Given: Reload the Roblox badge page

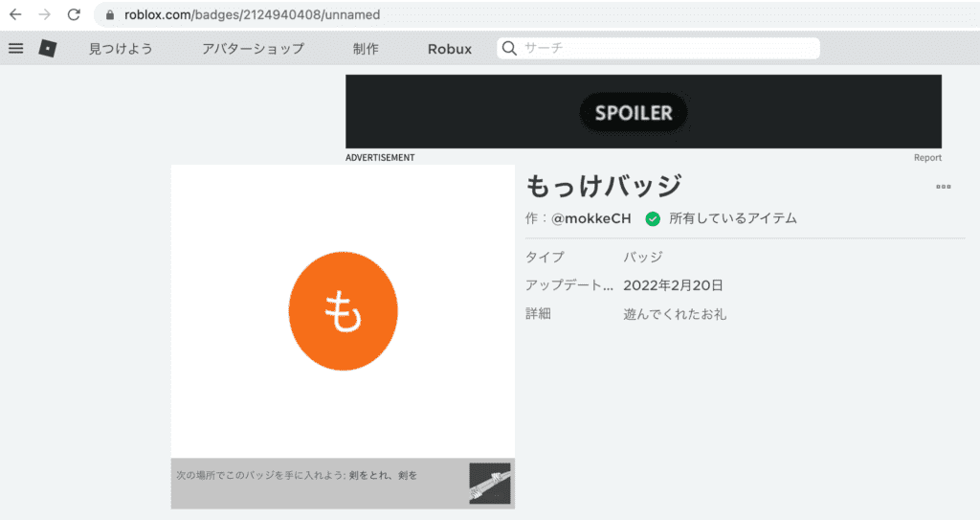Looking at the screenshot, I should pos(74,15).
